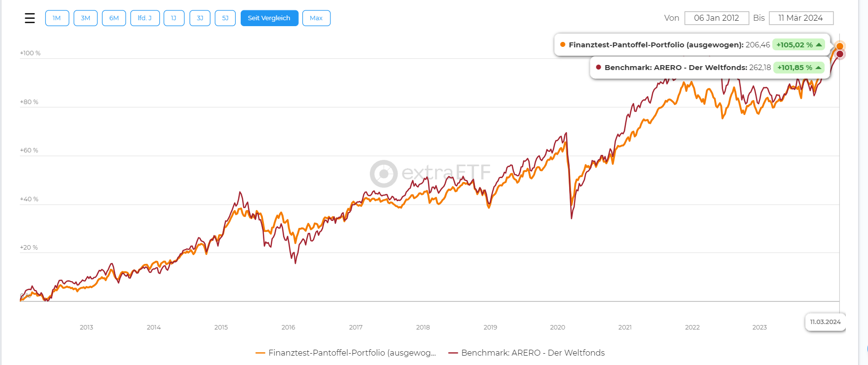Click the 11.03.2024 date marker label

(825, 322)
